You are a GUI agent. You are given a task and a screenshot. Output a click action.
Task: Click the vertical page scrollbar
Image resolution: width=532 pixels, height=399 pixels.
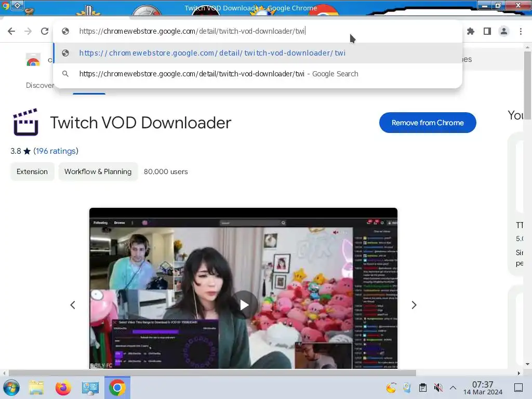point(527,85)
